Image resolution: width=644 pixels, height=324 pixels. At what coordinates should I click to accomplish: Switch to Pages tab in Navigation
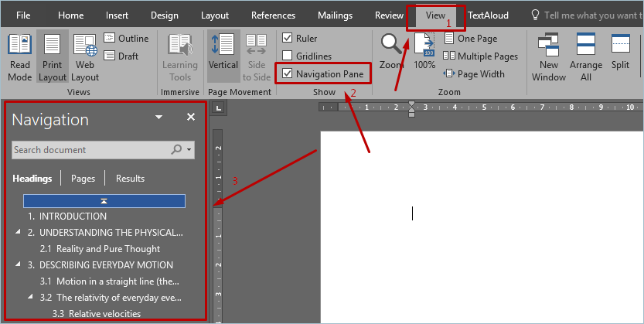pyautogui.click(x=83, y=179)
